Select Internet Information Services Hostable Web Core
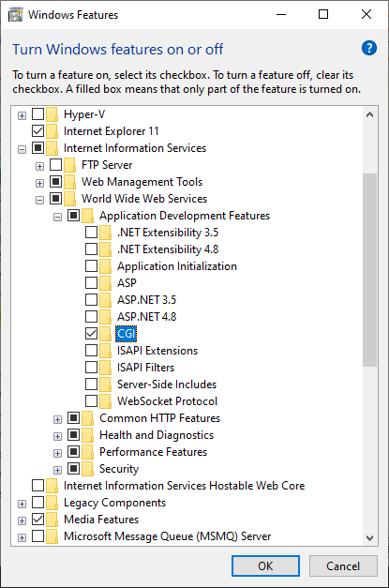389x588 pixels. click(184, 485)
